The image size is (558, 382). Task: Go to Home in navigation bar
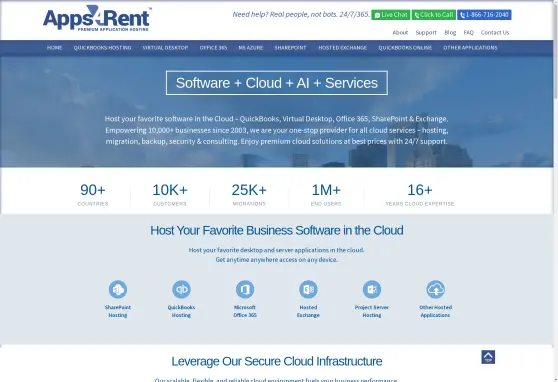(54, 48)
